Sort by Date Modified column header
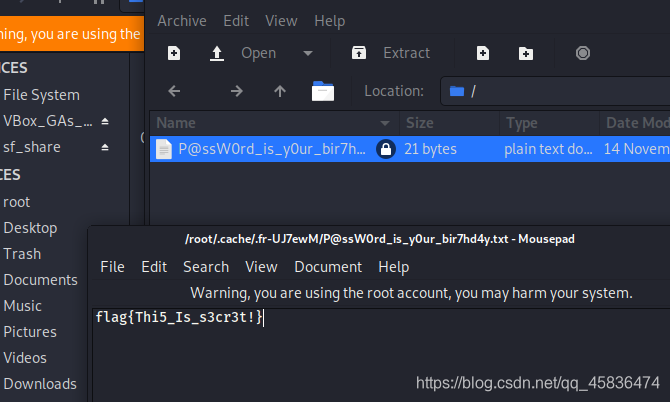 635,123
